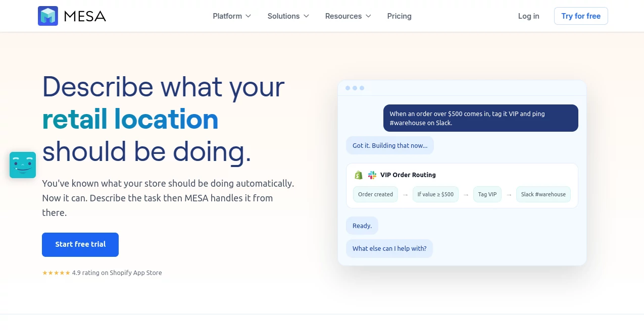Click the should be doing. heading line
Viewport: 644px width, 330px height.
pos(146,151)
